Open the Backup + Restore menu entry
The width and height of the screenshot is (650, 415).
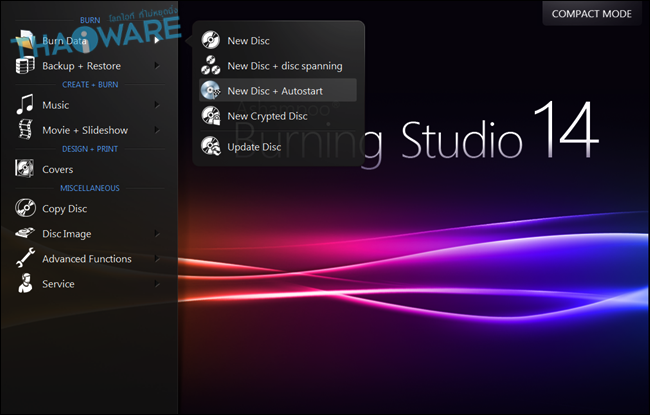[x=88, y=66]
